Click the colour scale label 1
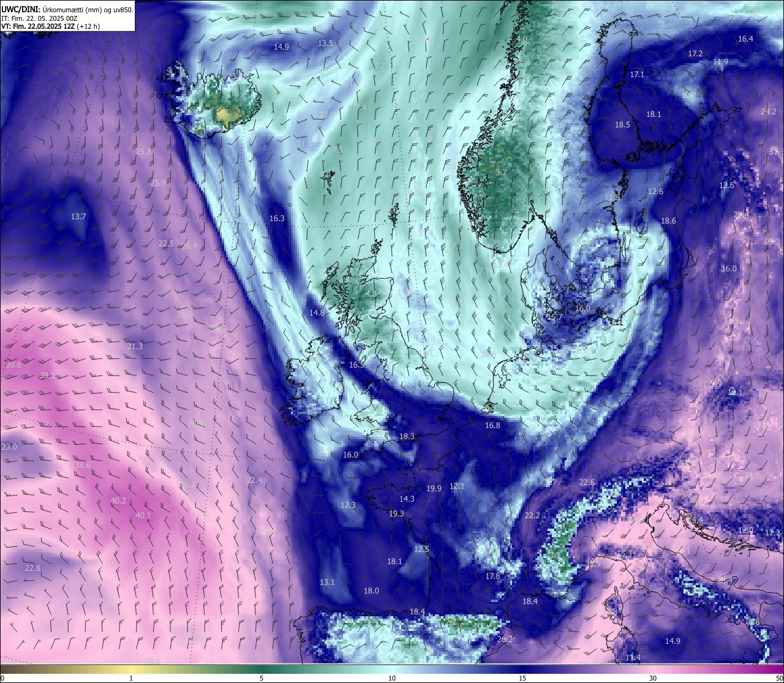 click(x=131, y=678)
